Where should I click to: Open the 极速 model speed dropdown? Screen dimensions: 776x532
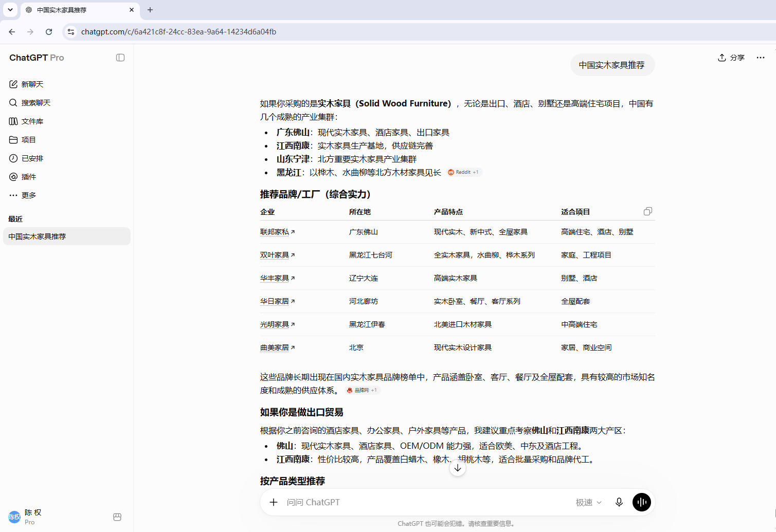[x=588, y=502]
